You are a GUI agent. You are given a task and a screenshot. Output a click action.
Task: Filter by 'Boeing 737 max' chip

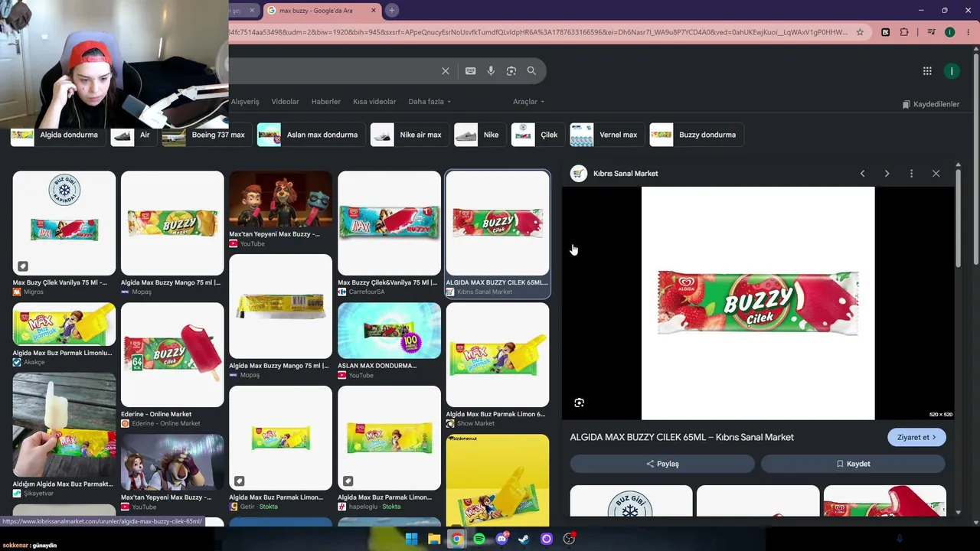[205, 135]
